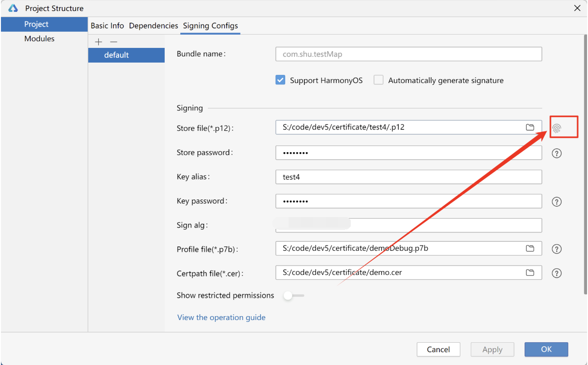588x365 pixels.
Task: Click the Cancel button
Action: tap(438, 349)
